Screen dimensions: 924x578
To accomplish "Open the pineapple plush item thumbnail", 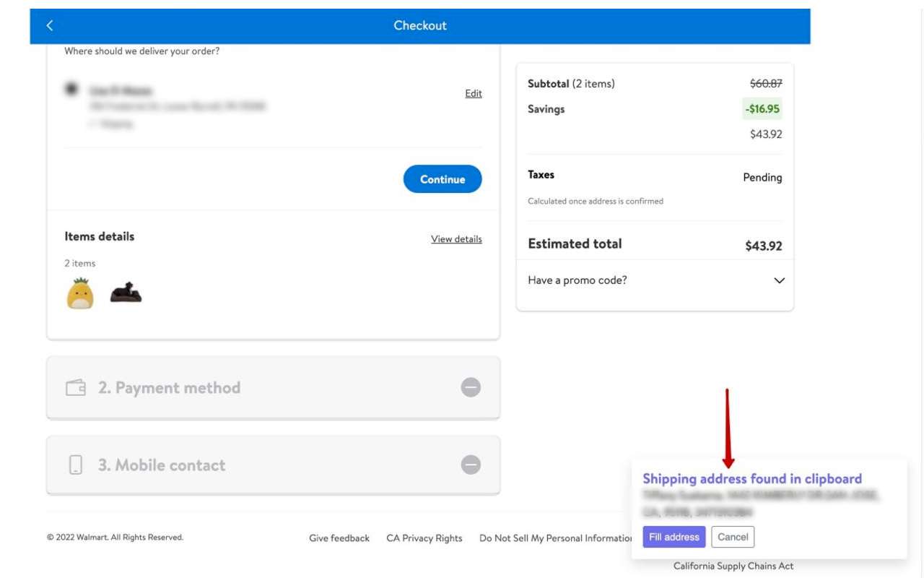I will click(80, 293).
